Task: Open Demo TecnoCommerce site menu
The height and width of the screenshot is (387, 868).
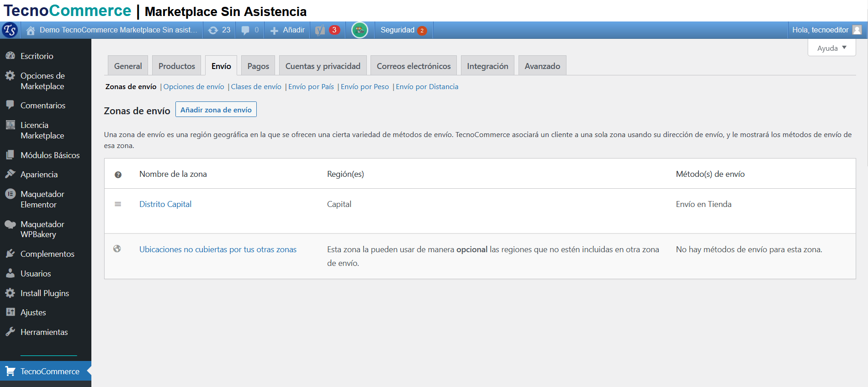Action: (x=112, y=30)
